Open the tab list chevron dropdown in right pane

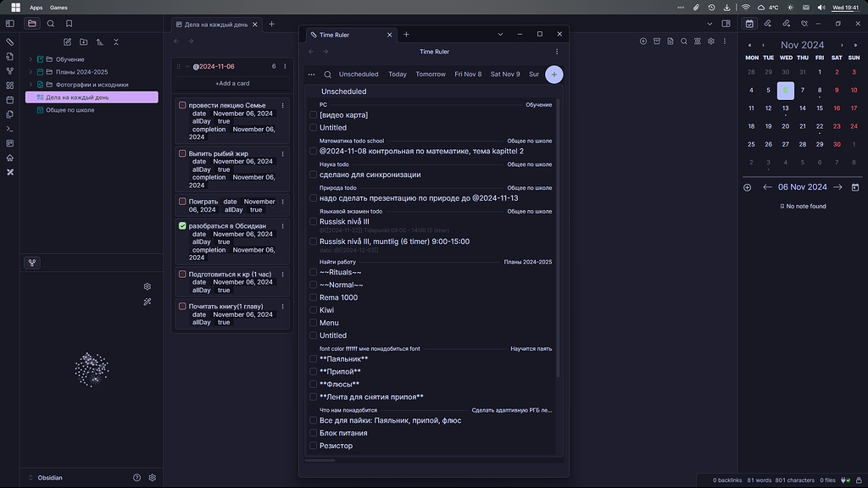tap(501, 34)
